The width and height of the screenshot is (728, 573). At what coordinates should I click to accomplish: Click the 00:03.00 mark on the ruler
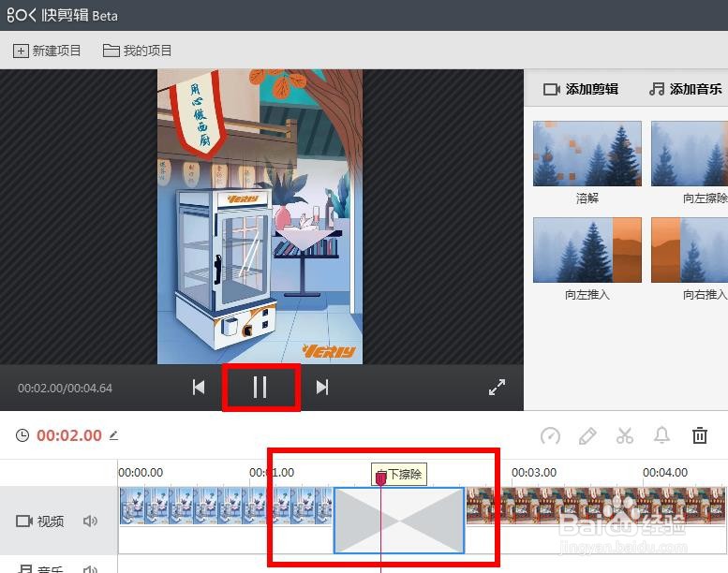tap(534, 472)
